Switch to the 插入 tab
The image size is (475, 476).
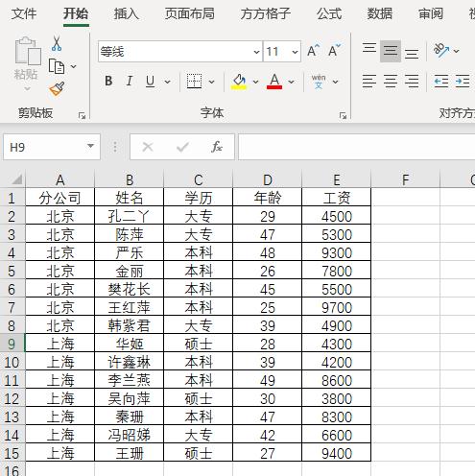pyautogui.click(x=127, y=13)
